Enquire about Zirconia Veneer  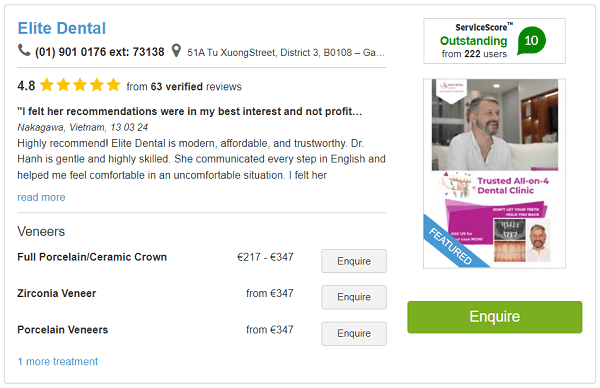[x=354, y=297]
